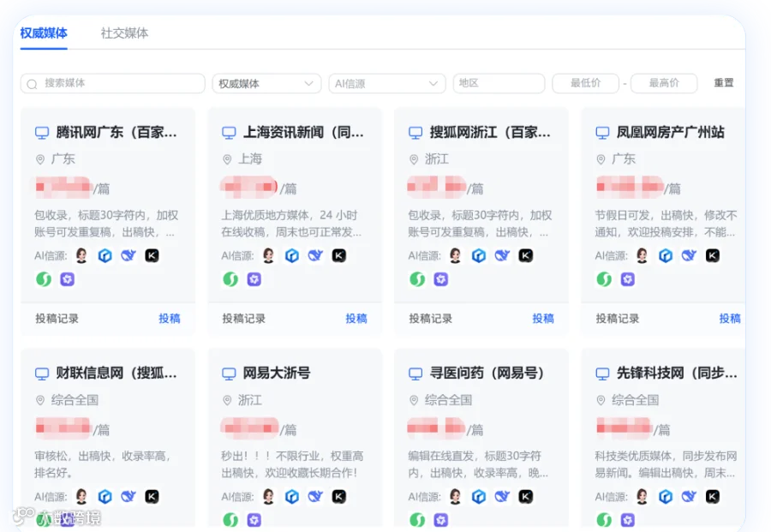This screenshot has width=771, height=532.
Task: Click the description starting 编辑在线直发
Action: point(478,464)
